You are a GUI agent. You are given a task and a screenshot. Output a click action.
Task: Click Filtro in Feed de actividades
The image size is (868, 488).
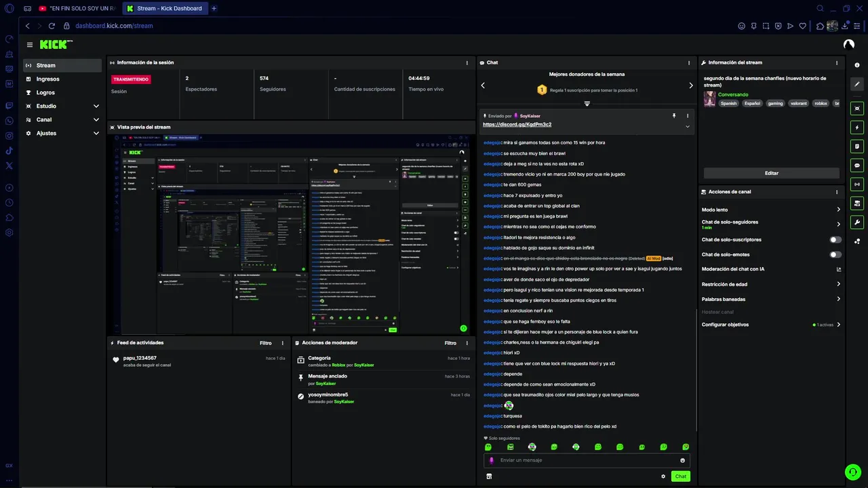point(266,343)
